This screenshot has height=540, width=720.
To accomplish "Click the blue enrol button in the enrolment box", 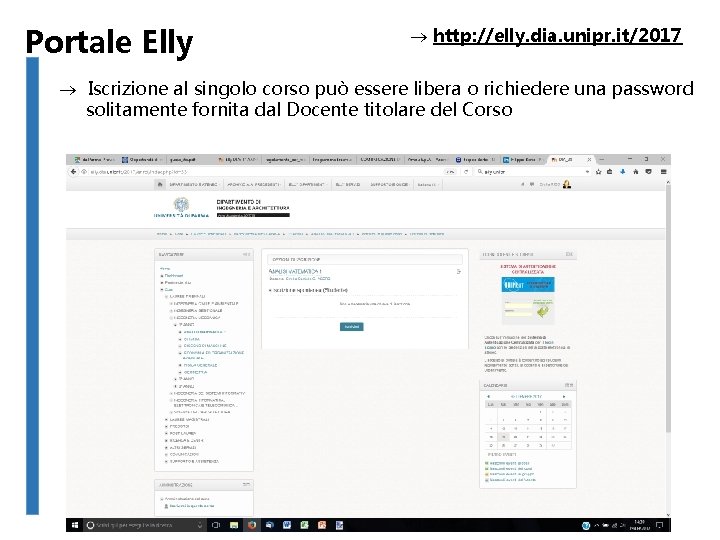I will 352,326.
